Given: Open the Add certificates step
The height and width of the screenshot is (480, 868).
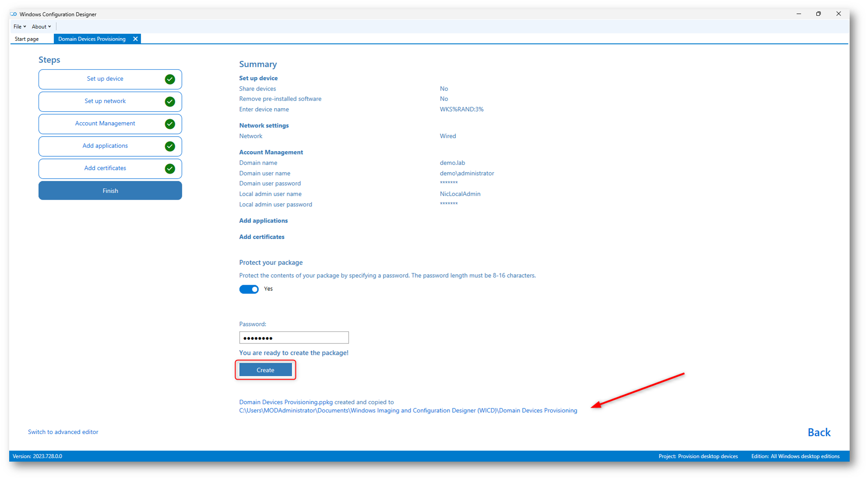Looking at the screenshot, I should [x=110, y=169].
